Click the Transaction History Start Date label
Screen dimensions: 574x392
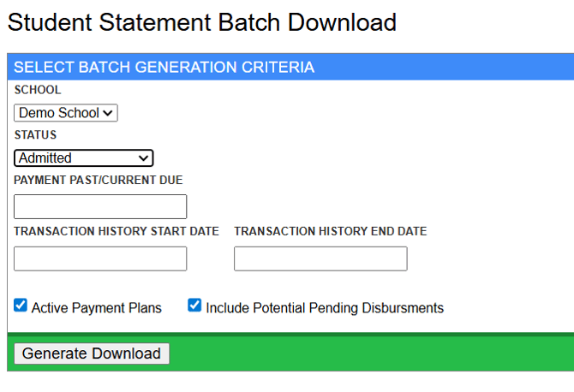tap(117, 232)
